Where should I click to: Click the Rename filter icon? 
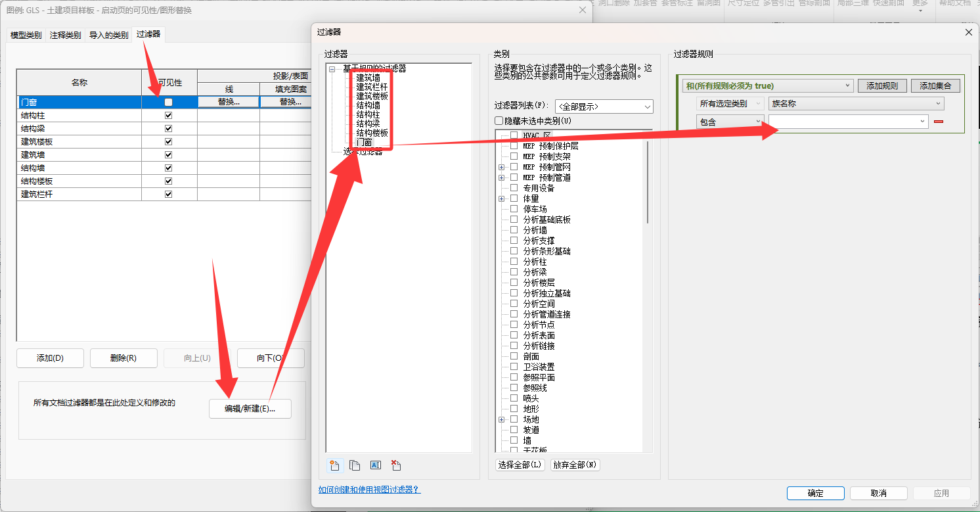[x=376, y=465]
